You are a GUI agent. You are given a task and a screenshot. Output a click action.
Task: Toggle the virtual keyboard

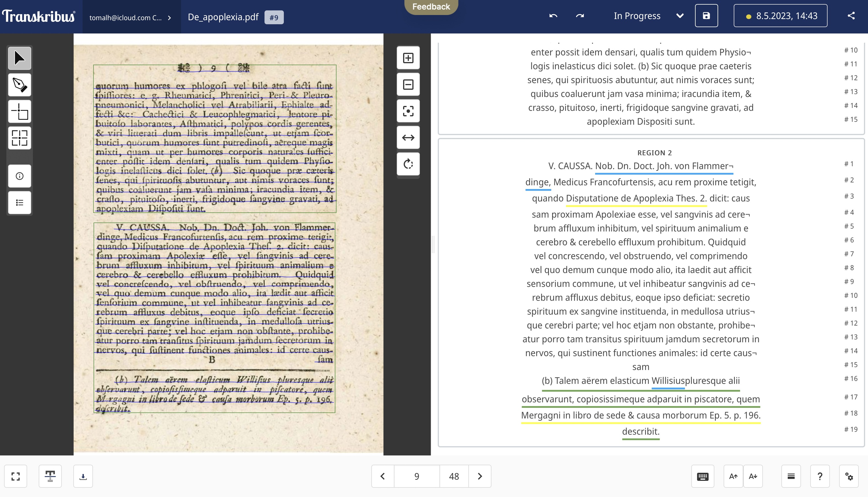click(702, 476)
